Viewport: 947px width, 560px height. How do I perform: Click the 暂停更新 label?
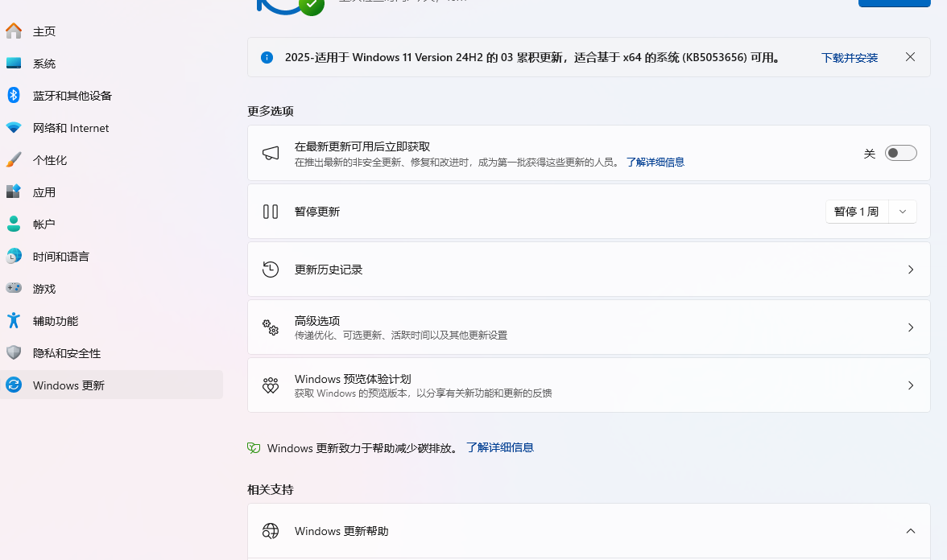(x=317, y=212)
